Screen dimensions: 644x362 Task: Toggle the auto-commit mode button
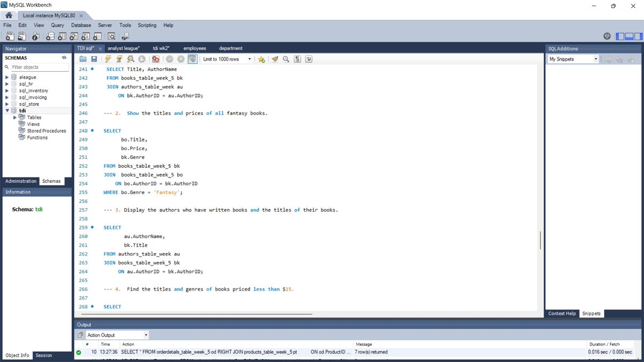(192, 59)
